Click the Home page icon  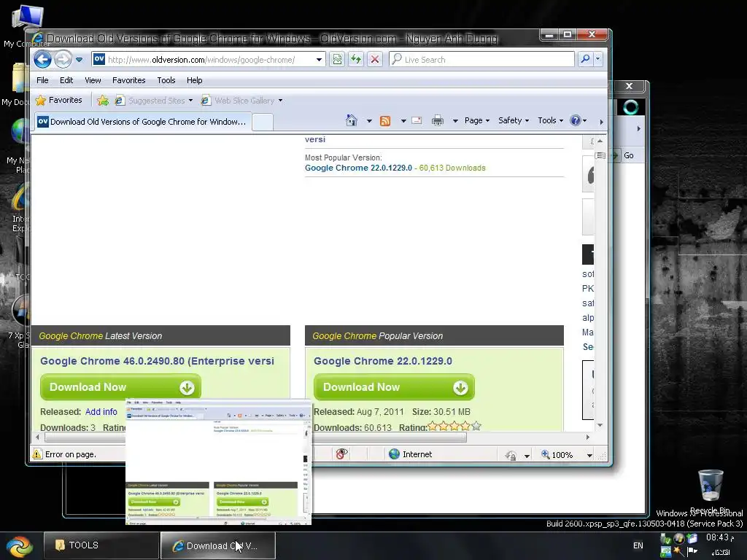[x=352, y=120]
